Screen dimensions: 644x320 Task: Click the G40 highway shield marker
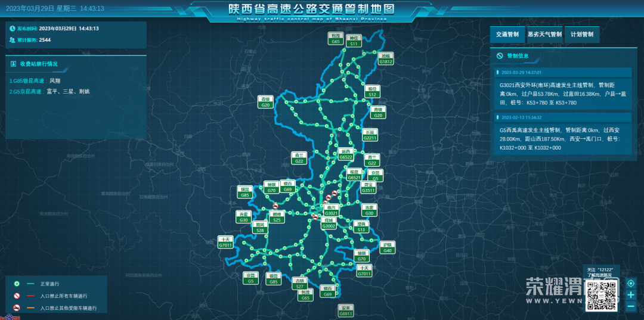[x=388, y=247]
